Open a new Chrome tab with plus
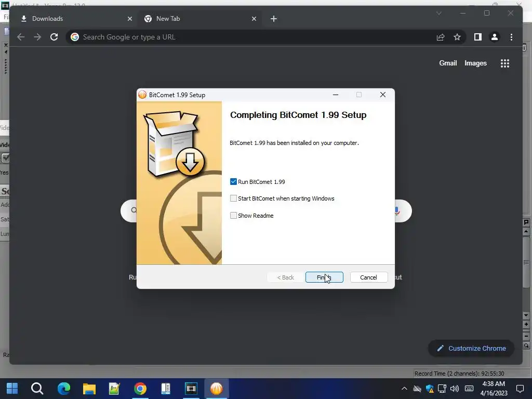532x399 pixels. pyautogui.click(x=274, y=19)
